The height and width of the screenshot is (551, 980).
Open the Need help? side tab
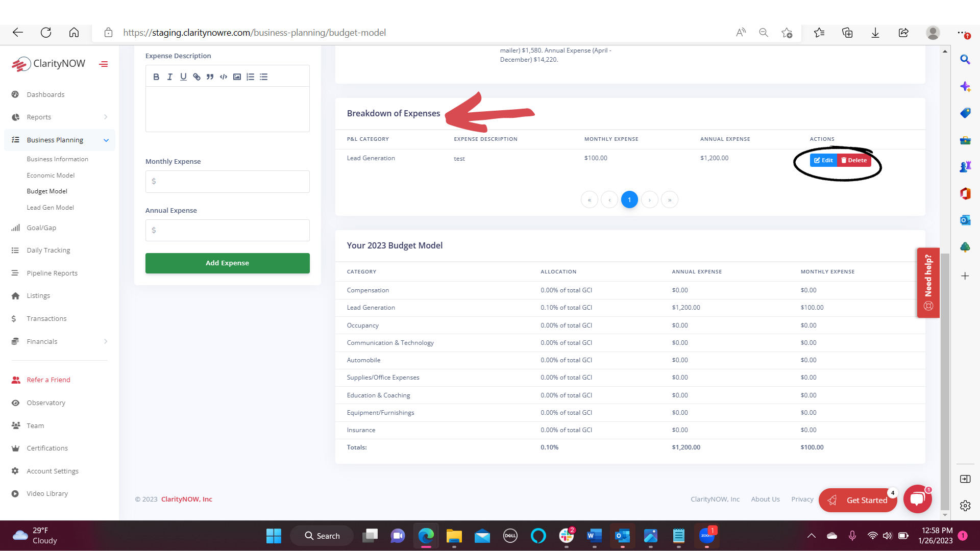(928, 283)
